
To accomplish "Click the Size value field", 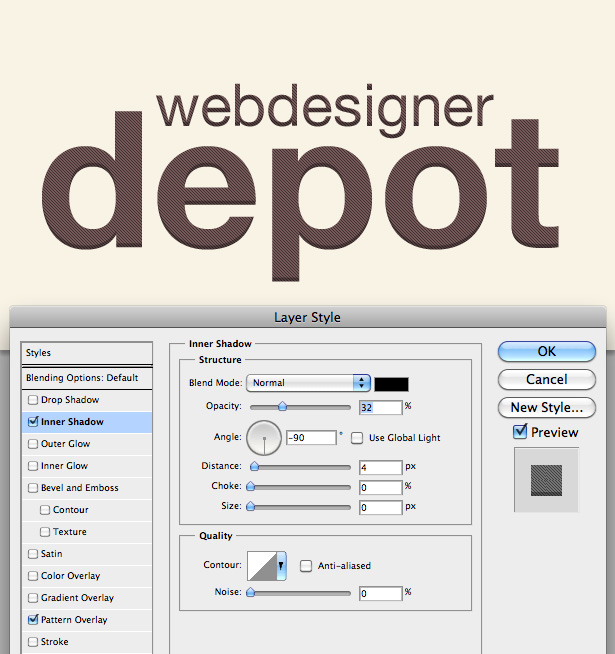I will pyautogui.click(x=381, y=508).
